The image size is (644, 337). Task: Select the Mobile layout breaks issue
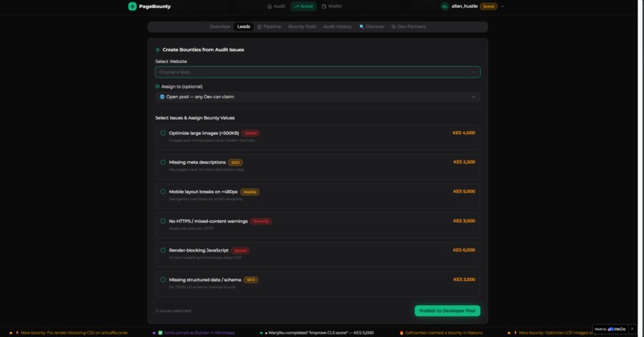pyautogui.click(x=163, y=192)
